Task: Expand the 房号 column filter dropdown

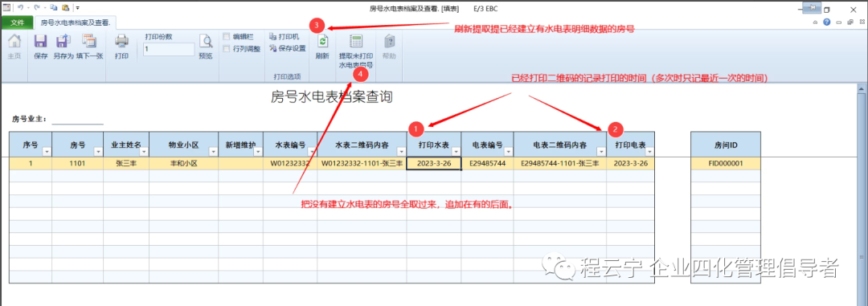Action: pos(98,152)
